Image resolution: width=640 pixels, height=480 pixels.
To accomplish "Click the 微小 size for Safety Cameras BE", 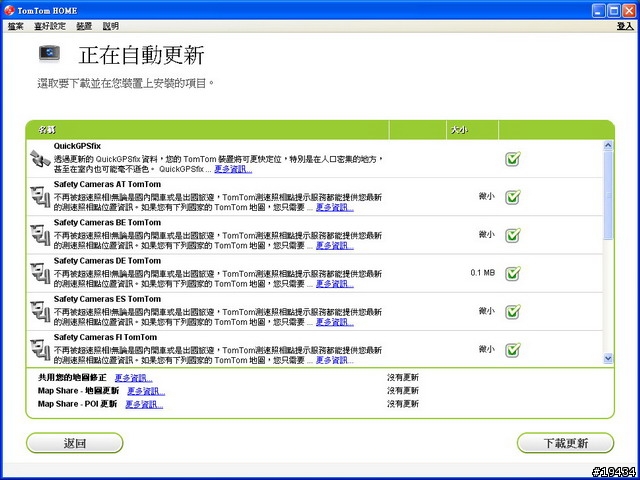I will coord(487,235).
